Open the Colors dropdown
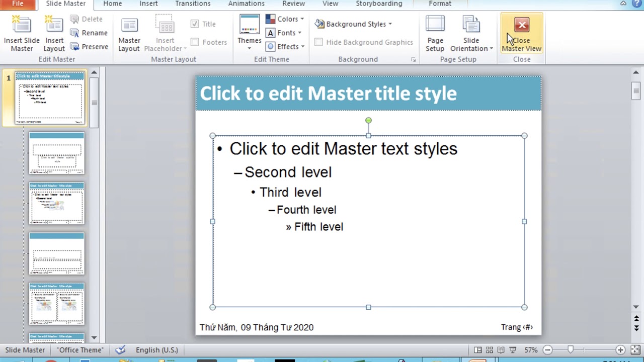644x362 pixels. tap(285, 19)
